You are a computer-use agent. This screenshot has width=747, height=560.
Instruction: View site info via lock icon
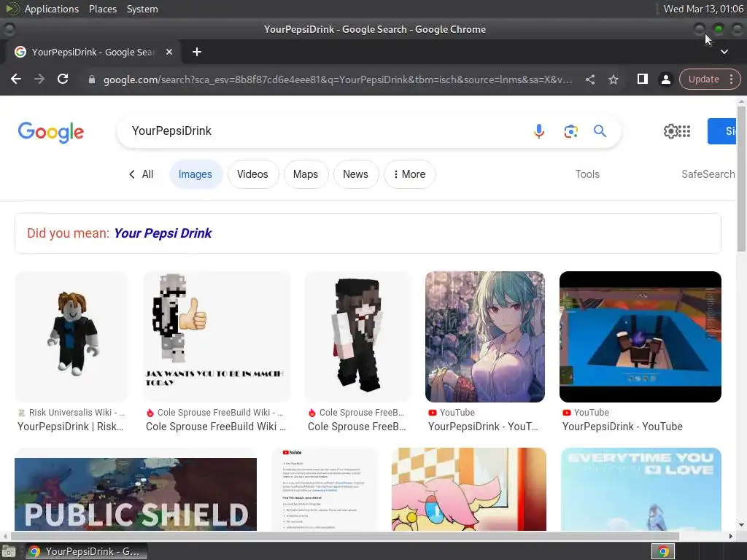click(92, 79)
